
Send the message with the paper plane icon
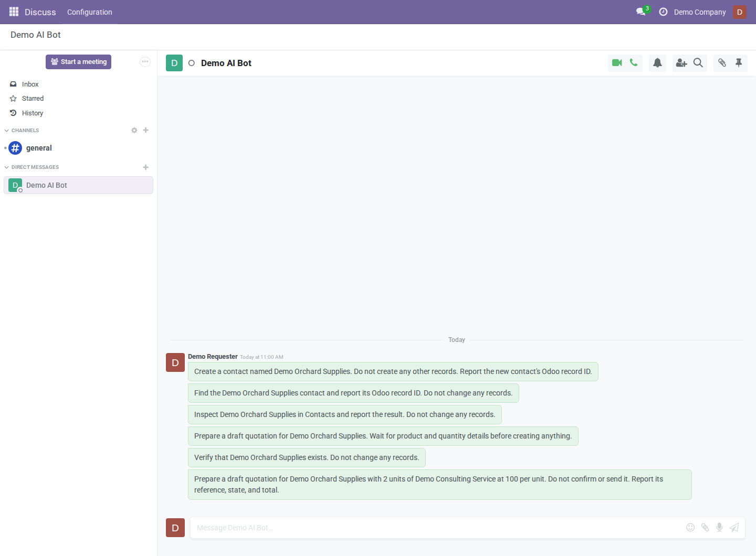point(734,528)
